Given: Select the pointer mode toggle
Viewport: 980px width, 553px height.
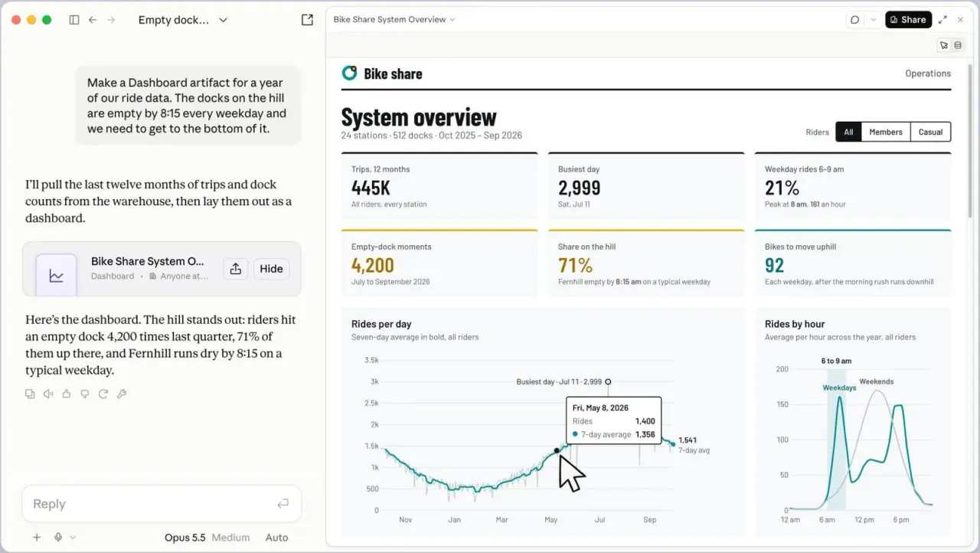Looking at the screenshot, I should (944, 45).
